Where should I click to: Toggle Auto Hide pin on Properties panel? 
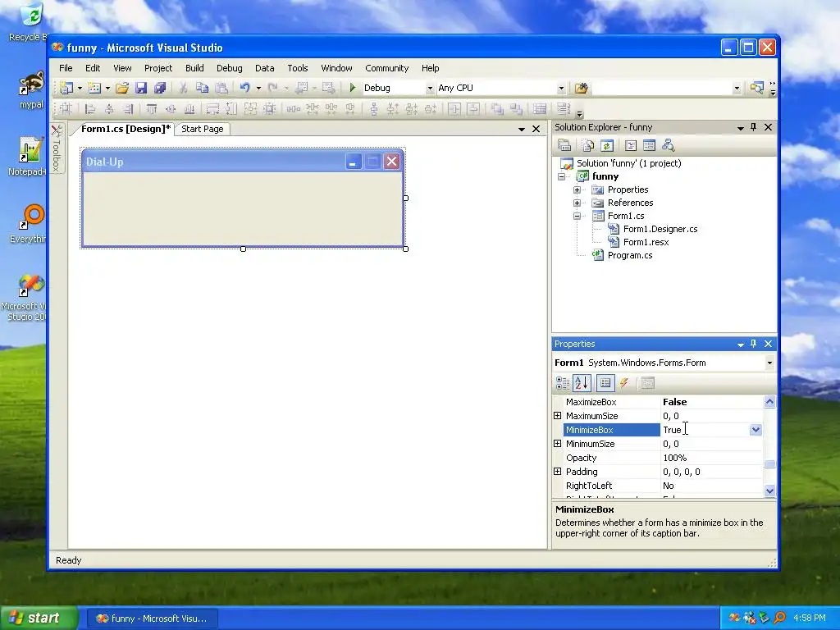pyautogui.click(x=754, y=344)
